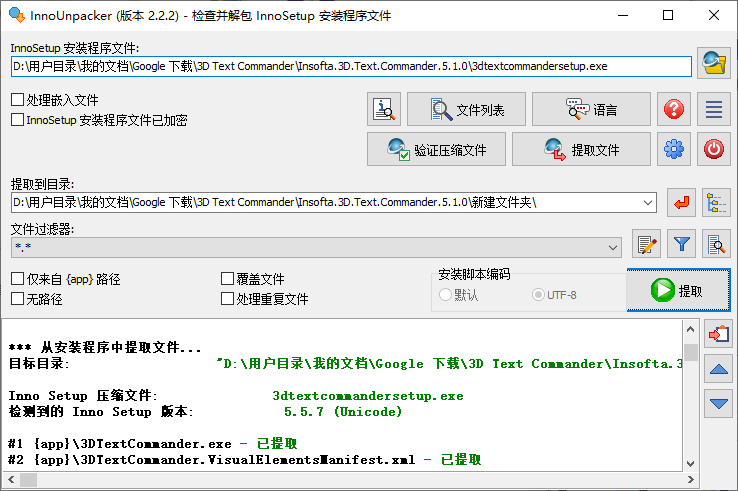
Task: Click the log horizontal scrollbar left arrow
Action: coord(11,480)
